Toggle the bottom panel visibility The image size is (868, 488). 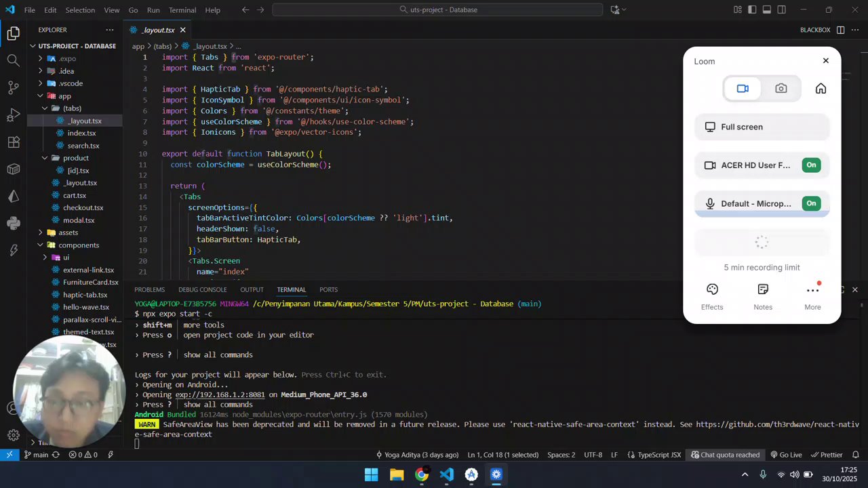pos(767,10)
